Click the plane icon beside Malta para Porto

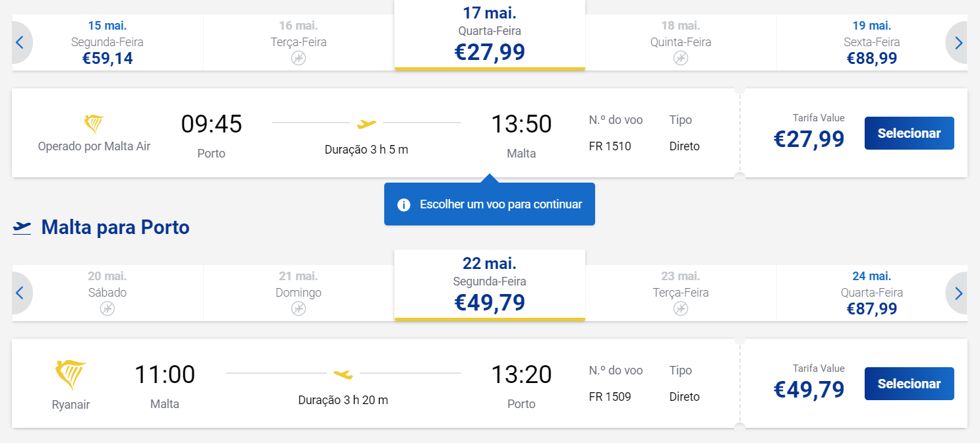point(22,227)
